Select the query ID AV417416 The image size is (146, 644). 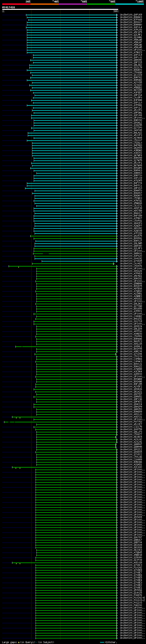click(x=8, y=8)
